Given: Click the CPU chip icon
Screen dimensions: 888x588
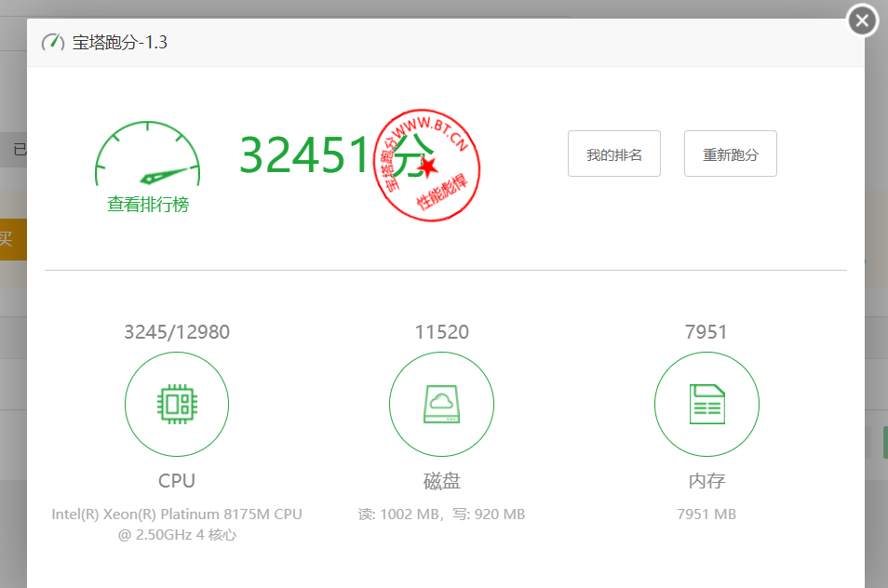Looking at the screenshot, I should pos(177,404).
